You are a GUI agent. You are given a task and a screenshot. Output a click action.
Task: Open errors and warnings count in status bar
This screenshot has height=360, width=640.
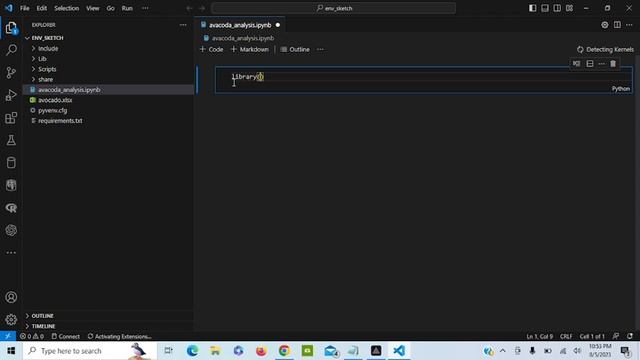(x=32, y=336)
